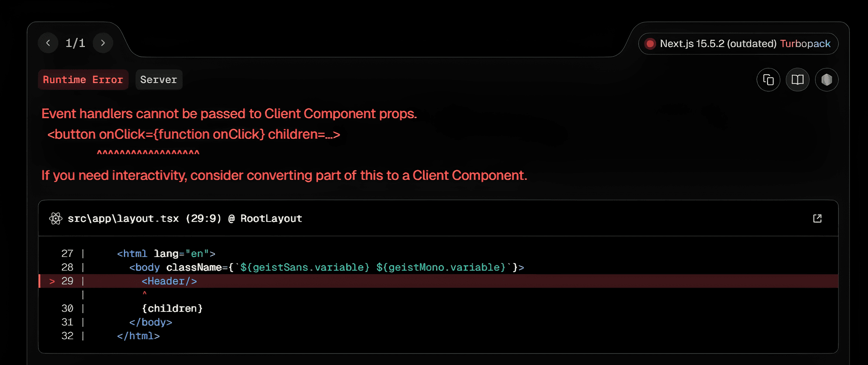Click the error headline about Event handlers
The height and width of the screenshot is (365, 868).
pyautogui.click(x=229, y=114)
